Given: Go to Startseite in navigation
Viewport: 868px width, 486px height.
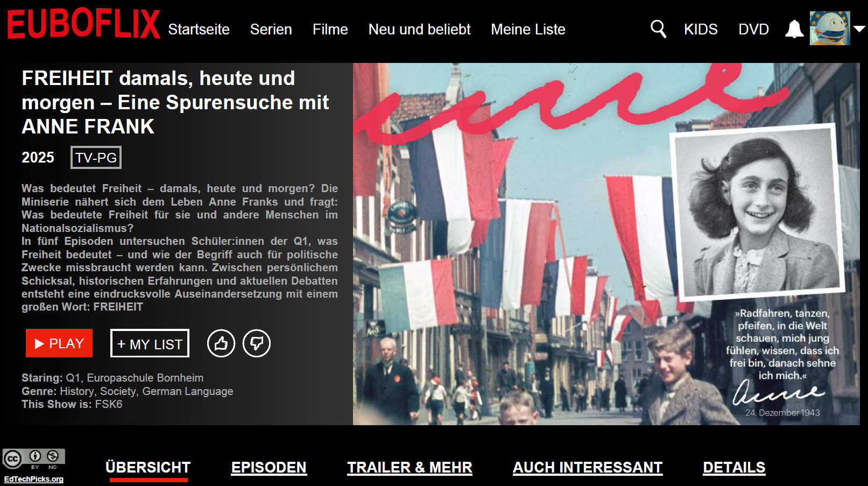Looking at the screenshot, I should (199, 30).
